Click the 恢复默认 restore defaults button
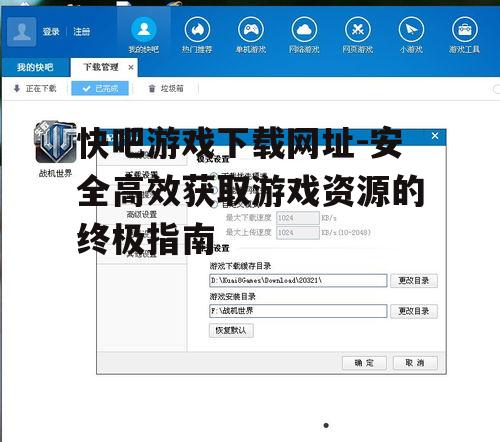500x442 pixels. [x=231, y=330]
